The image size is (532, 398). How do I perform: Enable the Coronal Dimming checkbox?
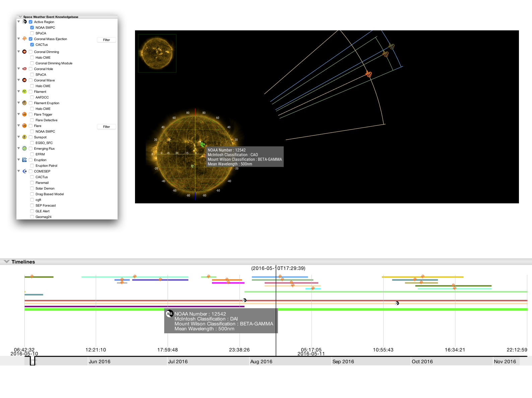[x=30, y=52]
